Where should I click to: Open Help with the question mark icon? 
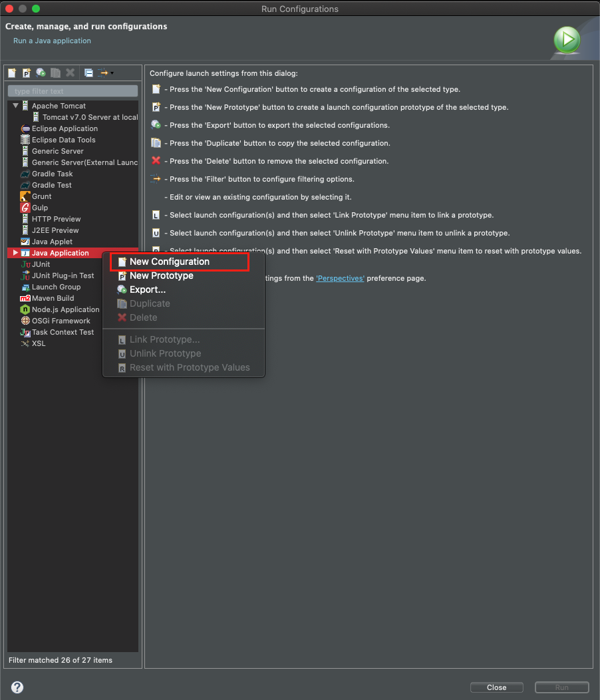pyautogui.click(x=17, y=687)
